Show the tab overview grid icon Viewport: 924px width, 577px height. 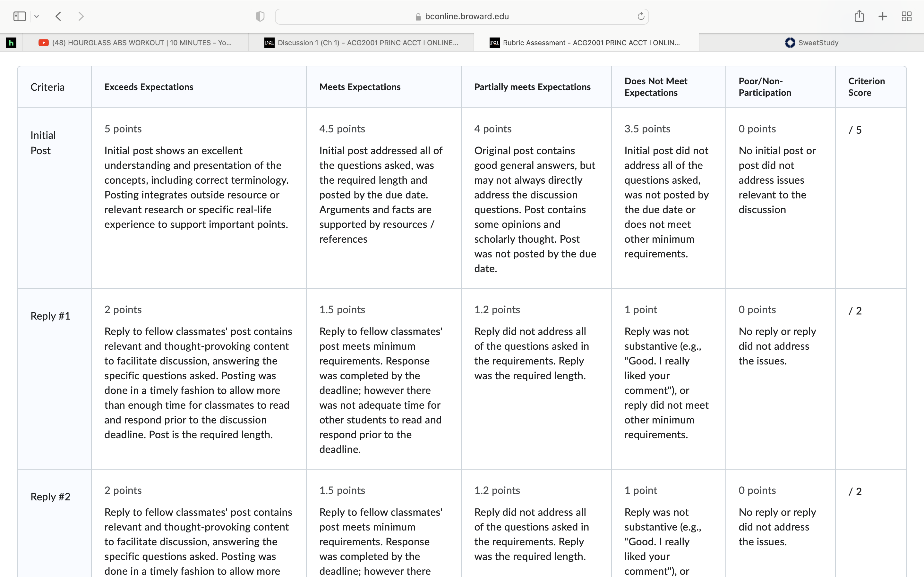tap(906, 16)
